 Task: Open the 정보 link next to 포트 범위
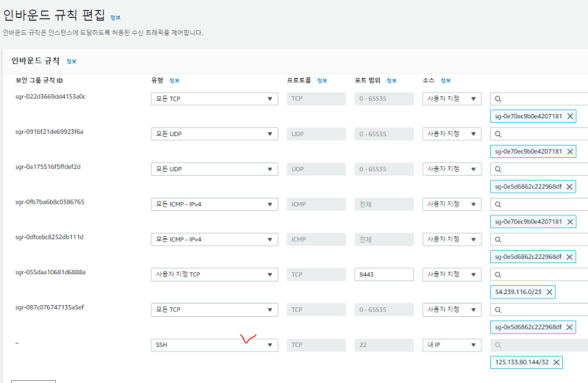(x=392, y=80)
